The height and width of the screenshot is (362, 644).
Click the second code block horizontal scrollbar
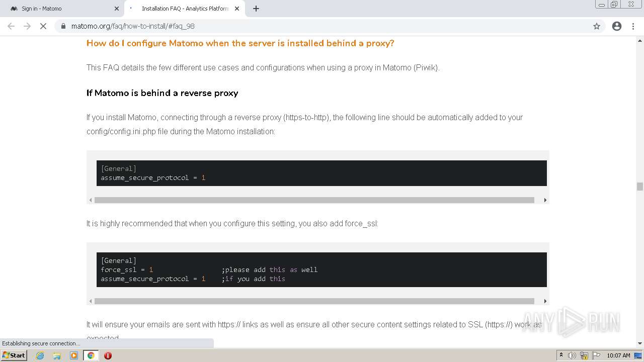point(314,301)
